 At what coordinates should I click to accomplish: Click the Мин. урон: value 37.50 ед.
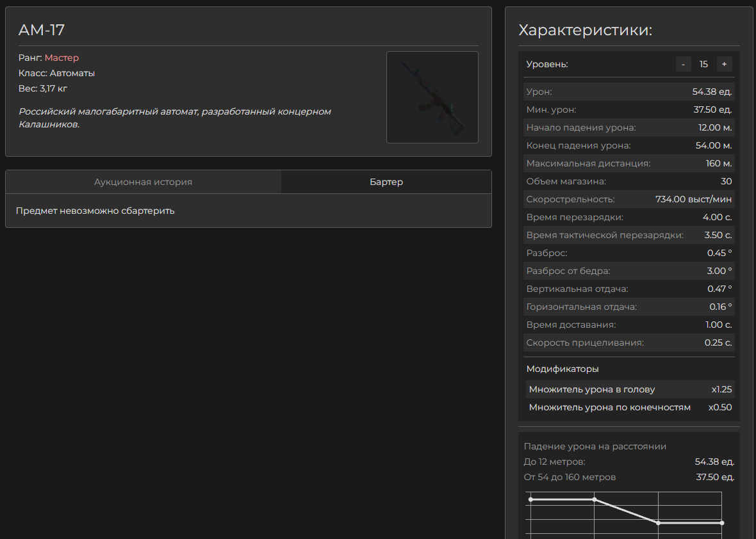[x=712, y=109]
